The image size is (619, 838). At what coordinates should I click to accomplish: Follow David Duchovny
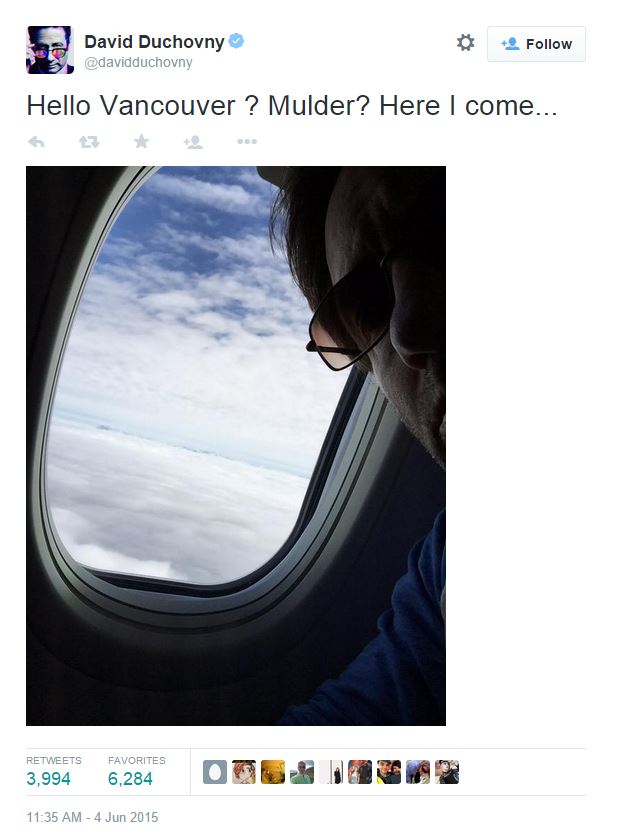tap(536, 44)
